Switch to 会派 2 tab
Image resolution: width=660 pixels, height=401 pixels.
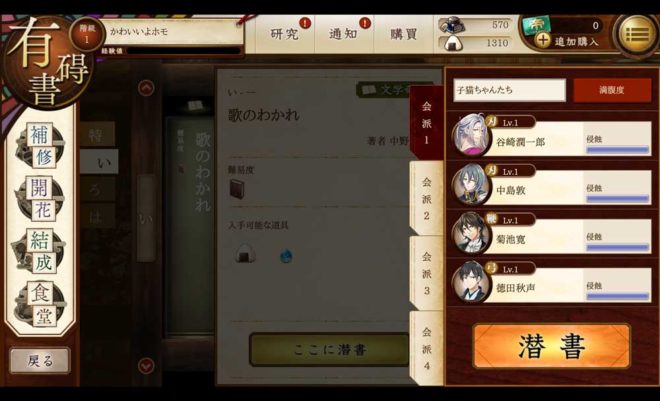426,198
